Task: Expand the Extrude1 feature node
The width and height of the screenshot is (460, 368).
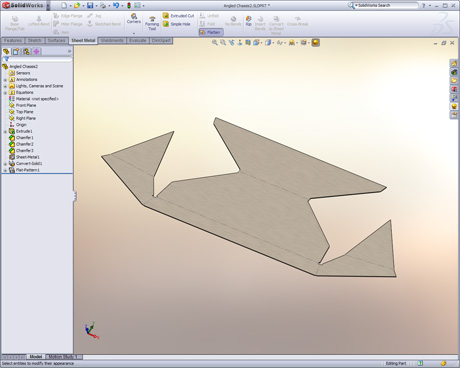Action: 5,131
